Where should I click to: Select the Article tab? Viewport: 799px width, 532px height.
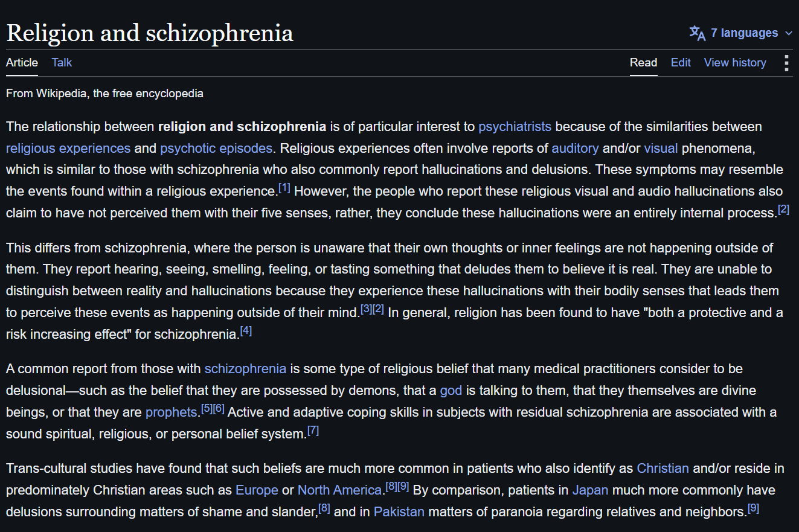point(22,62)
